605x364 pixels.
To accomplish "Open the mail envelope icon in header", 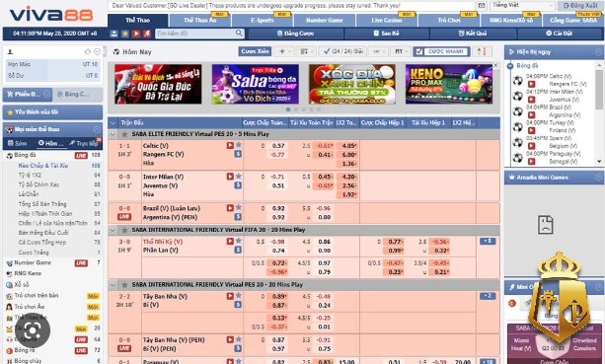I will click(482, 6).
